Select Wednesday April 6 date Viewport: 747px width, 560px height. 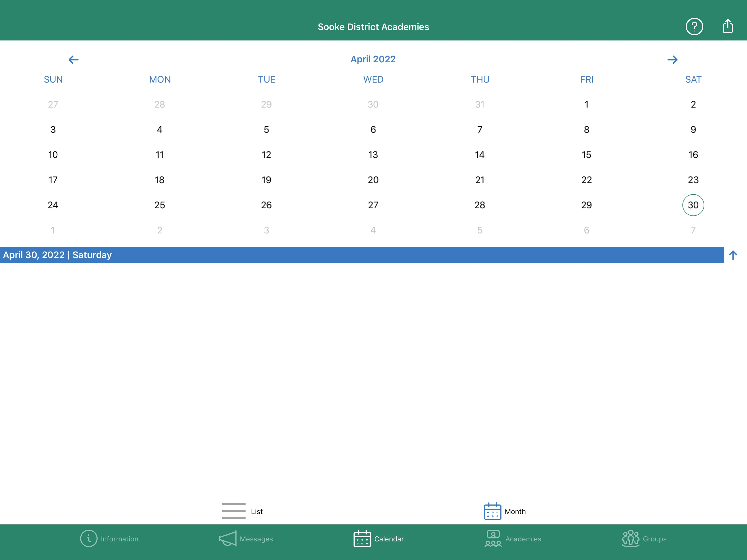(x=373, y=129)
